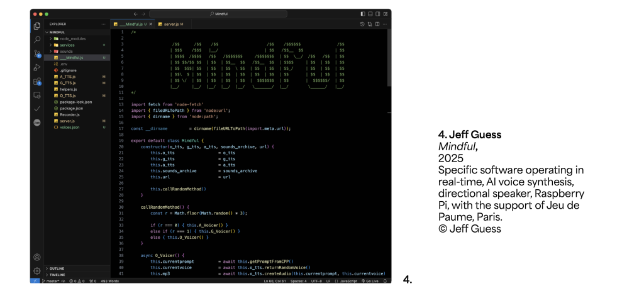Click the JavaScript language mode in status bar
The width and height of the screenshot is (644, 303).
point(349,281)
